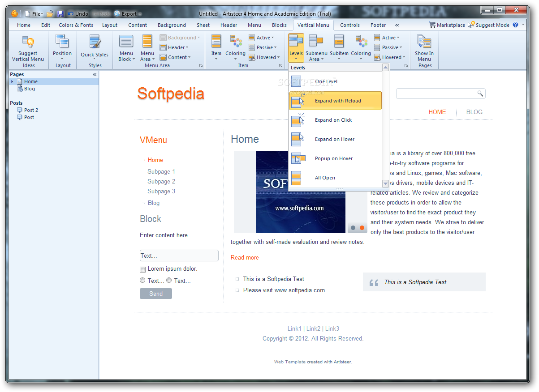Click the HOME navigation link
The image size is (539, 392).
point(437,112)
